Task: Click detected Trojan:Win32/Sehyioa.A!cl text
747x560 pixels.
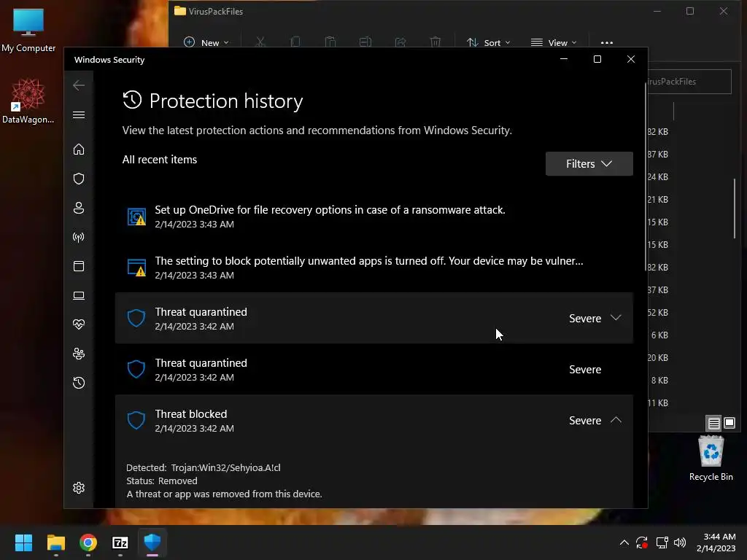Action: 226,467
